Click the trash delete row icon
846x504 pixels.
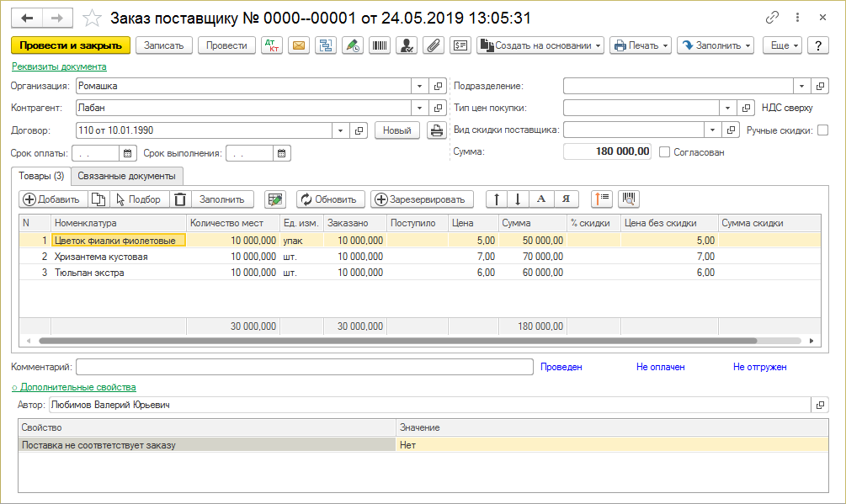(x=179, y=199)
